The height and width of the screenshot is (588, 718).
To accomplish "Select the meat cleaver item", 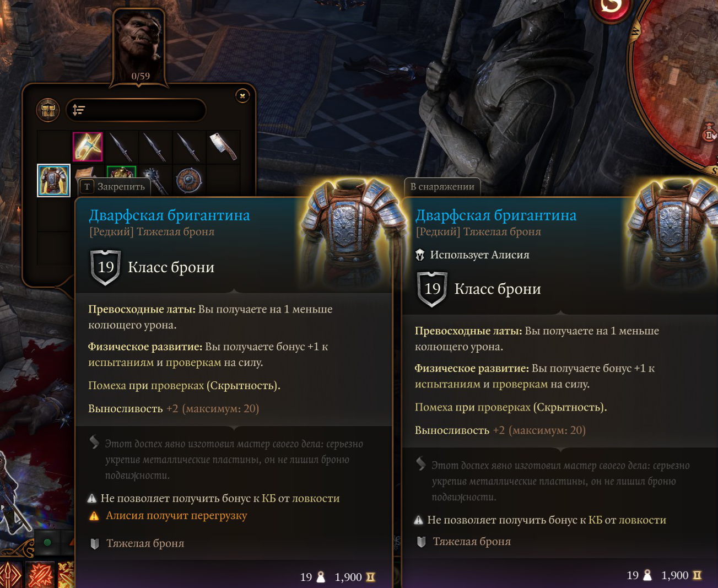I will click(x=223, y=147).
